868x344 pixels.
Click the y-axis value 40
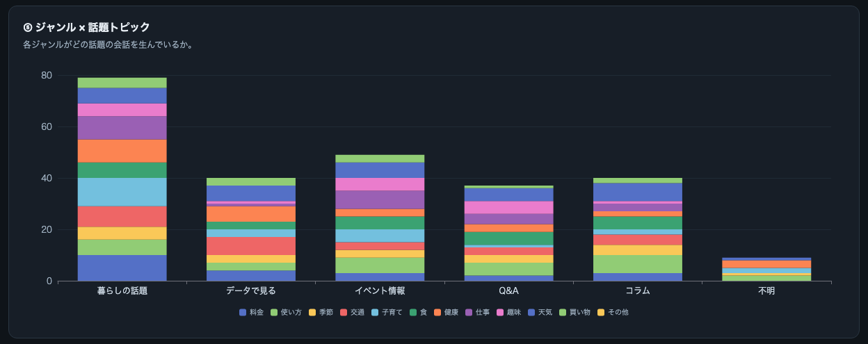click(47, 178)
